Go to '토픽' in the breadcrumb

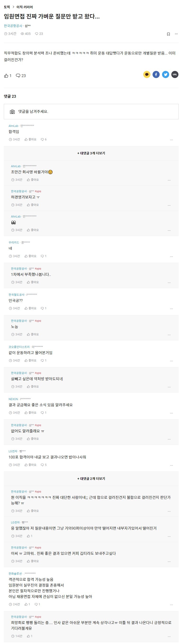pos(7,7)
